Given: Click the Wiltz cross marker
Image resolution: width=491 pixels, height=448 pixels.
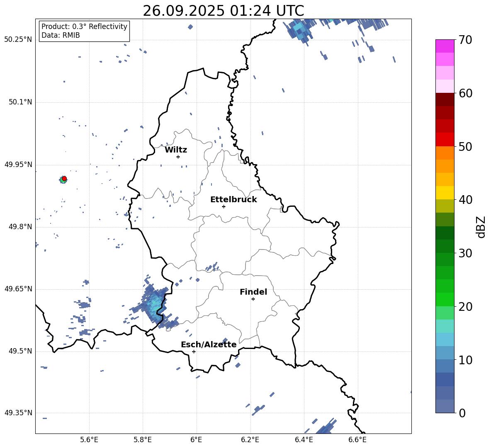Looking at the screenshot, I should (178, 157).
